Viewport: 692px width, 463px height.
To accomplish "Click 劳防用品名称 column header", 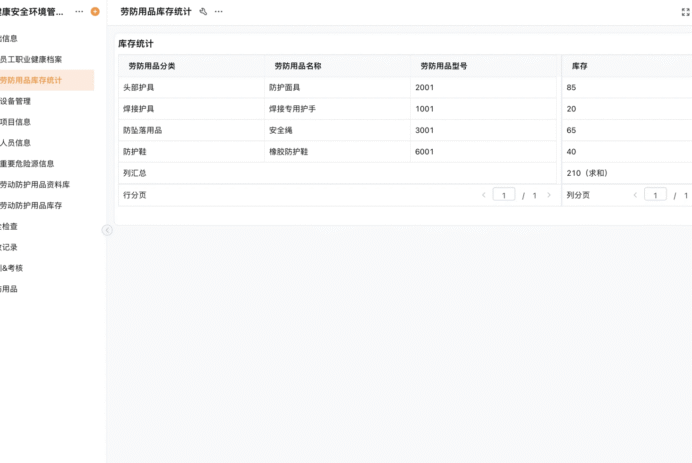I will (x=338, y=66).
